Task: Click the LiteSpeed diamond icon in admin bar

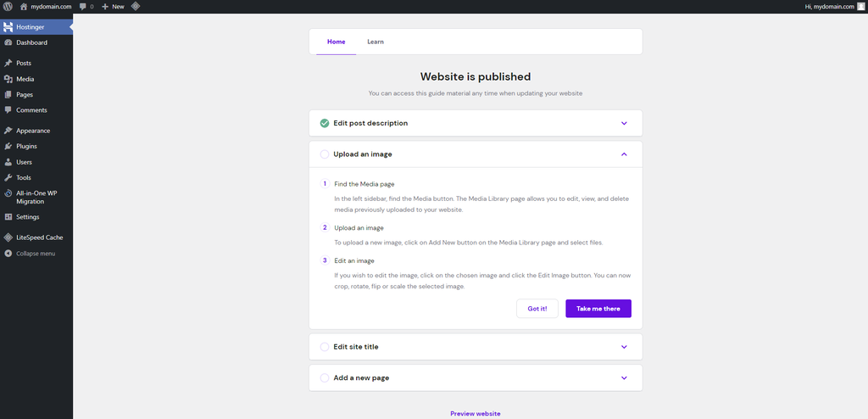Action: point(136,6)
